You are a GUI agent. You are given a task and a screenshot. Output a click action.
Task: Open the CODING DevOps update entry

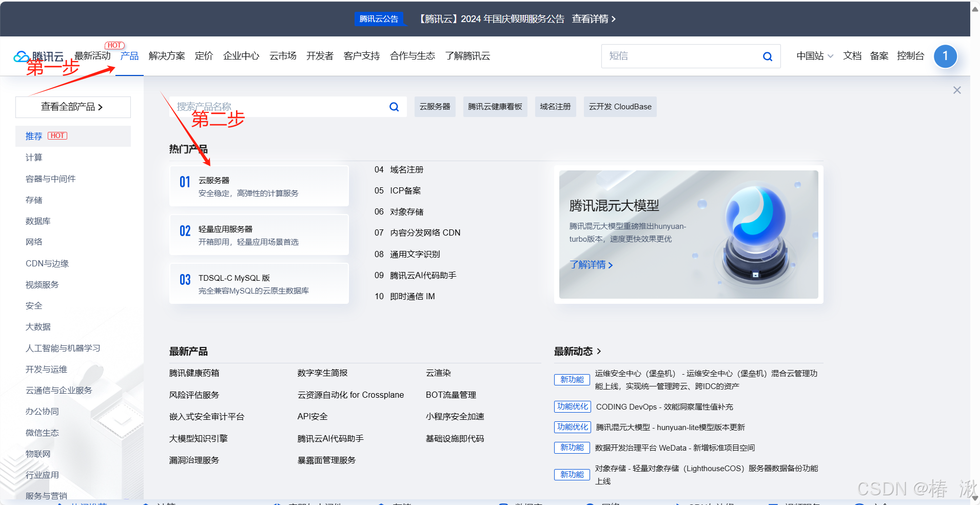pyautogui.click(x=664, y=407)
